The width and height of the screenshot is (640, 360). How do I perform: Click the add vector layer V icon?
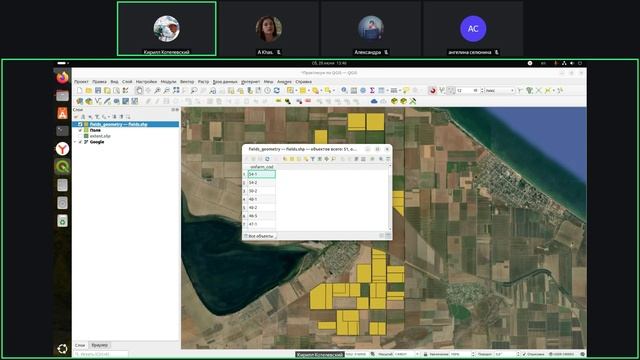tap(98, 101)
